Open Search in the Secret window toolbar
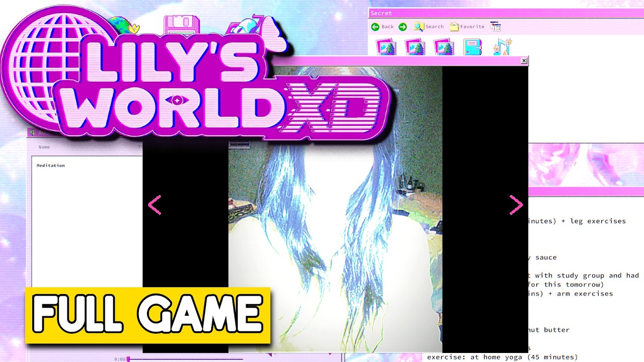The width and height of the screenshot is (644, 362). coord(429,27)
